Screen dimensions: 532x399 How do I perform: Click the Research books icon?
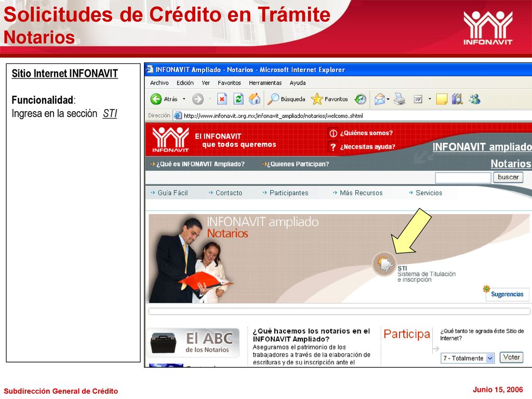pos(457,99)
